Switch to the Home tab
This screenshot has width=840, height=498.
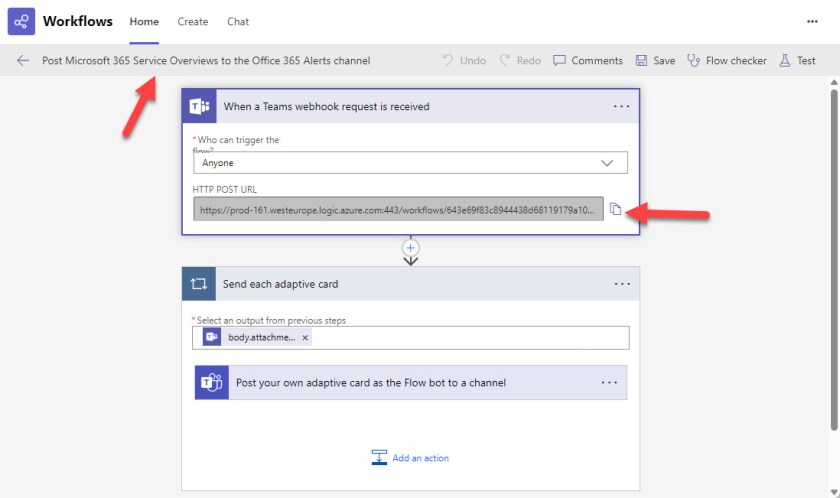coord(144,21)
